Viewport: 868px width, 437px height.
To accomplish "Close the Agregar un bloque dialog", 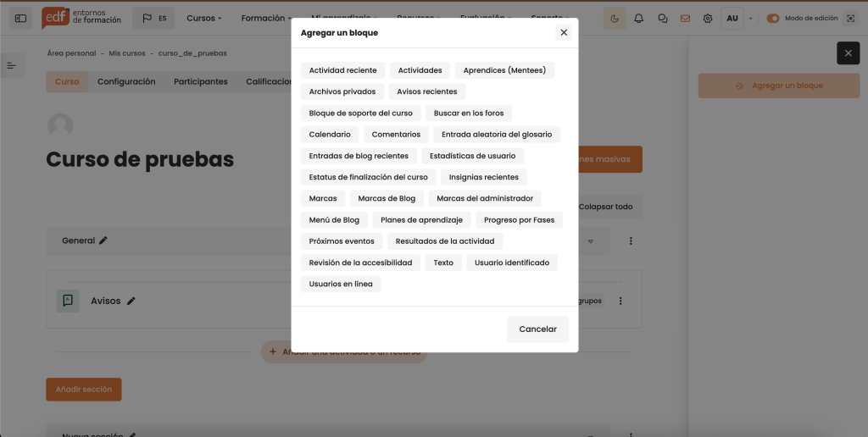I will click(564, 33).
